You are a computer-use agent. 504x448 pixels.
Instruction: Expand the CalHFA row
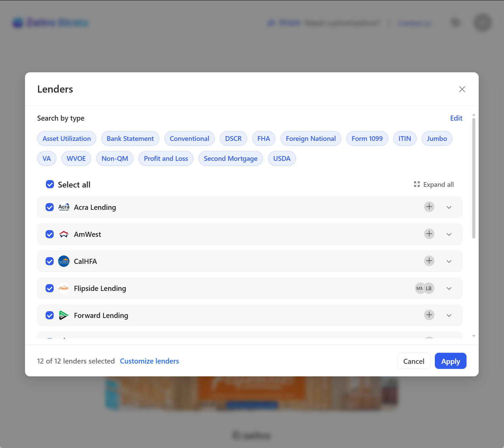pyautogui.click(x=449, y=261)
